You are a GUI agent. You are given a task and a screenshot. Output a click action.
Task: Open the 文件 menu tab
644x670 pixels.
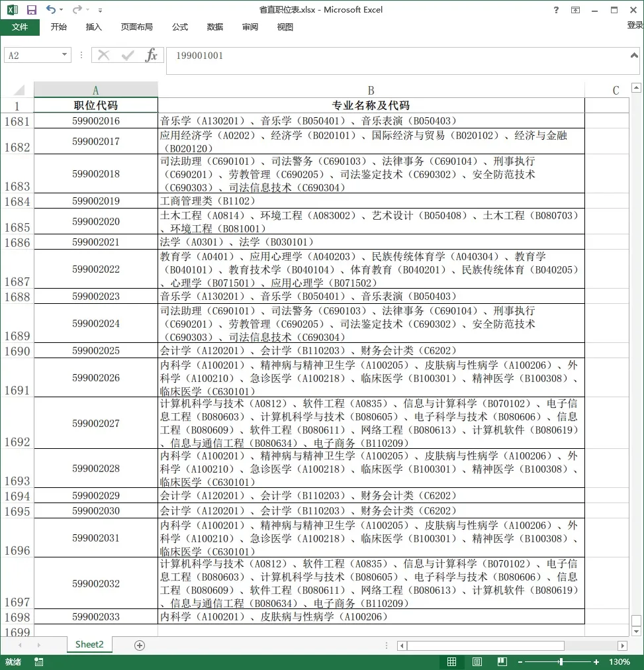20,27
